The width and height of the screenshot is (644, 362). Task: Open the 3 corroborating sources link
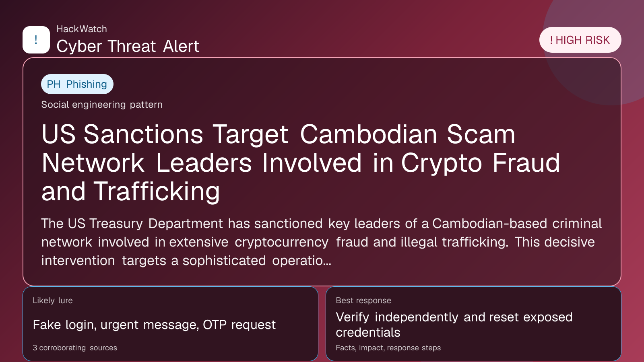point(75,348)
